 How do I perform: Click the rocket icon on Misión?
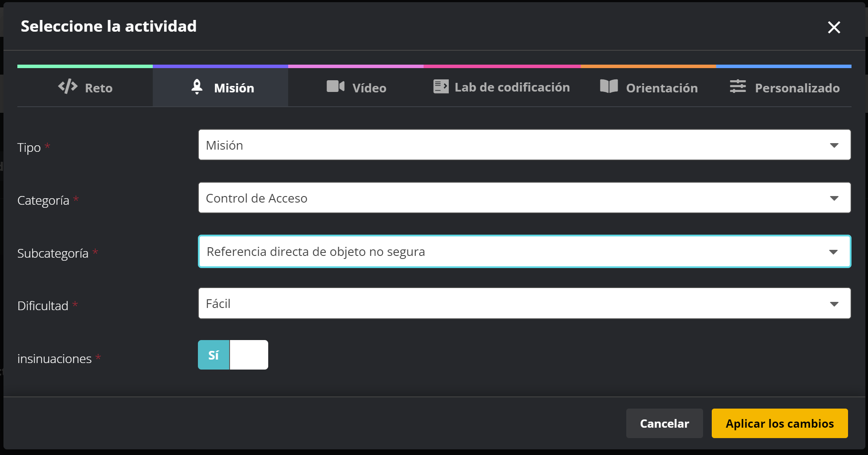coord(197,87)
